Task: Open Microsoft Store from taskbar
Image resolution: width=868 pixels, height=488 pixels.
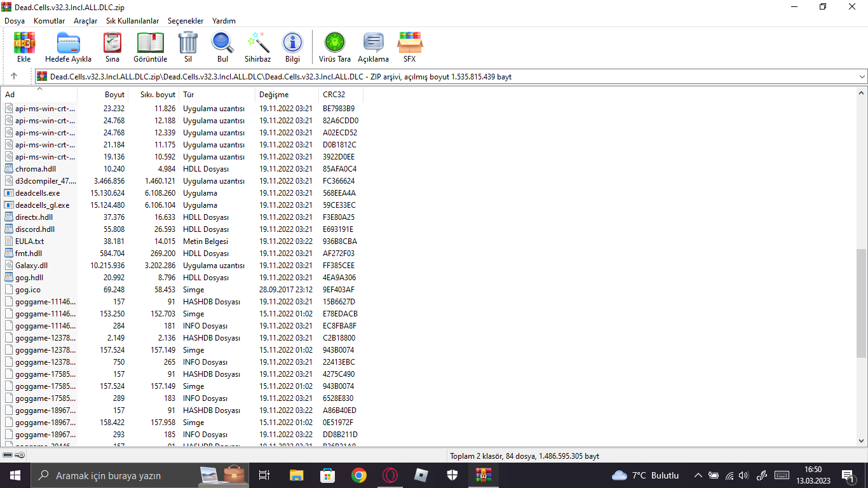Action: pyautogui.click(x=328, y=475)
